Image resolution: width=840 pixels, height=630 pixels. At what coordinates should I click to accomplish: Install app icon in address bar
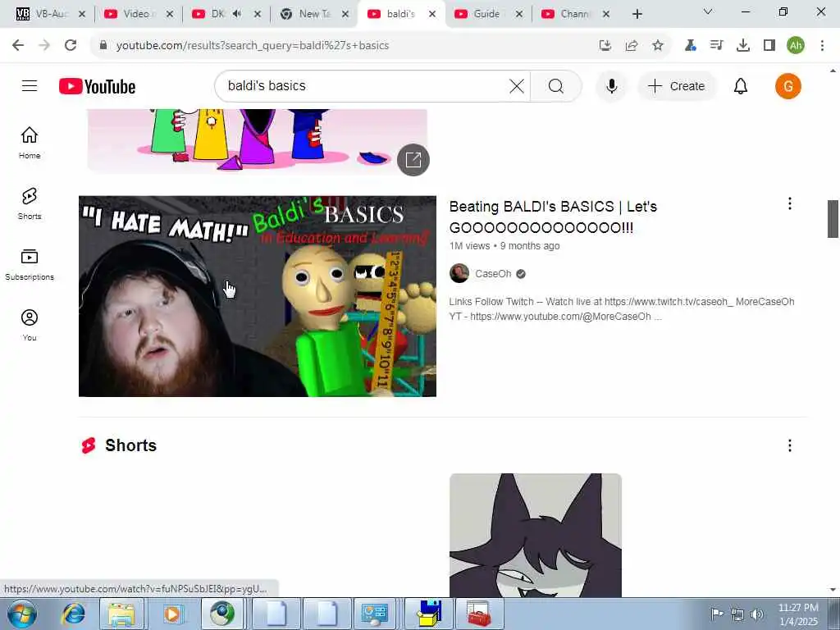click(x=605, y=46)
